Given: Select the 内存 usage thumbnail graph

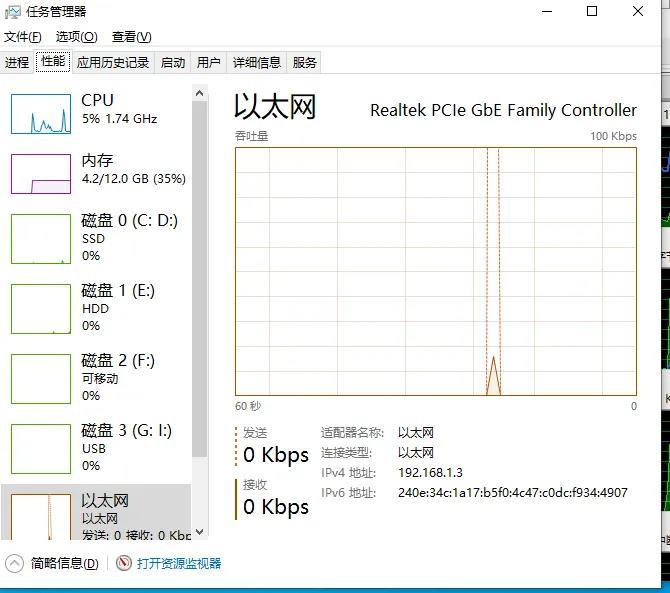Looking at the screenshot, I should click(41, 174).
